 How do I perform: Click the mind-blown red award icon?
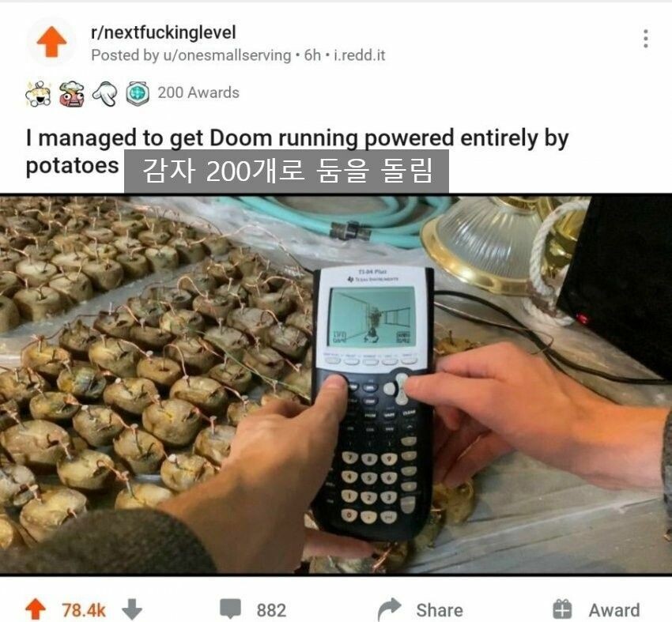72,93
